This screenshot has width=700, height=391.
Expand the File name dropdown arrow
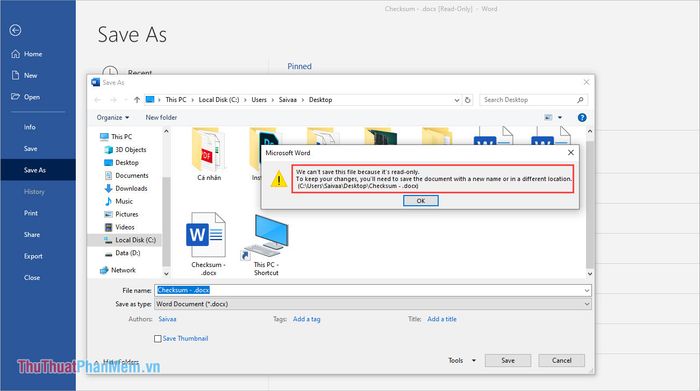[587, 291]
